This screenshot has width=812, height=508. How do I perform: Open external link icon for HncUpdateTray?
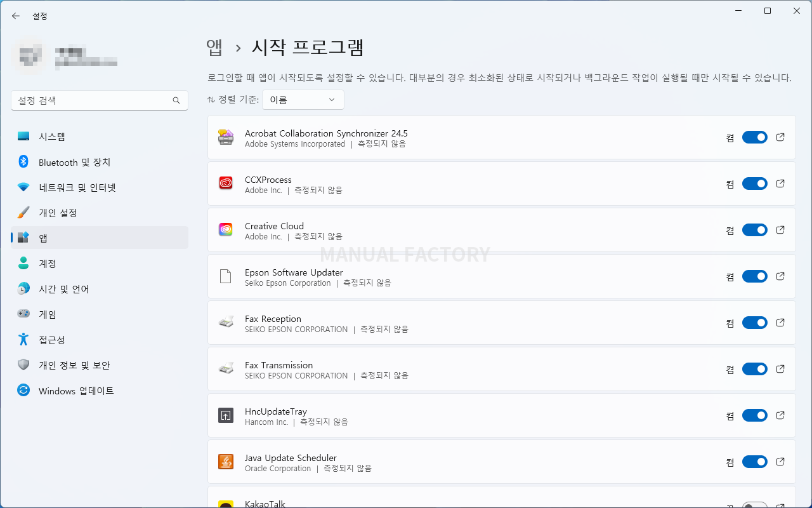click(780, 415)
